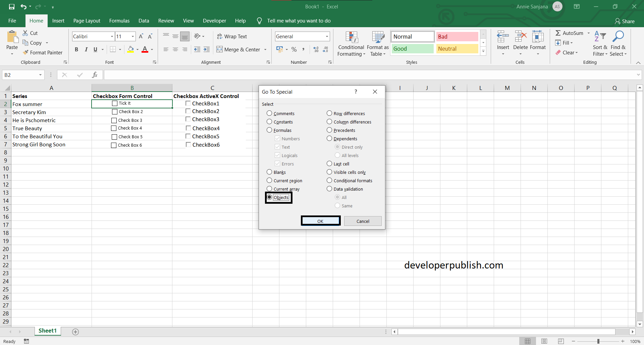Expand the Name Box dropdown arrow
The image size is (644, 345).
40,75
